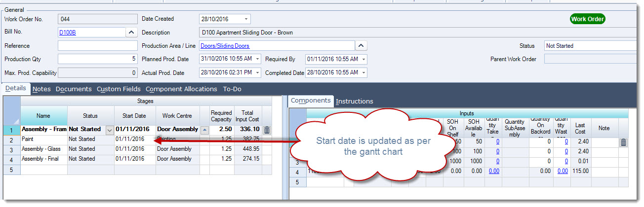Screen dimensions: 644x207
Task: Click the Parent Work Order field
Action: pos(591,59)
